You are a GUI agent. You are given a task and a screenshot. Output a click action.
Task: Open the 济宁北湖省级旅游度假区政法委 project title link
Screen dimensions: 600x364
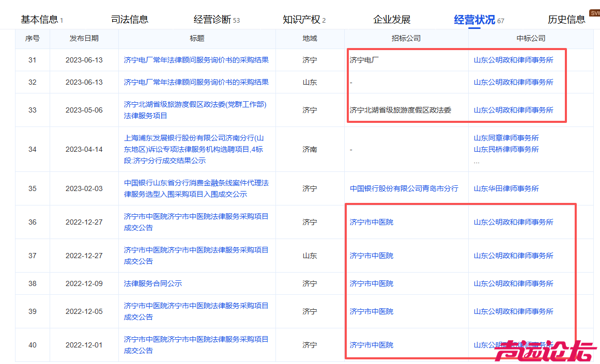pyautogui.click(x=195, y=110)
